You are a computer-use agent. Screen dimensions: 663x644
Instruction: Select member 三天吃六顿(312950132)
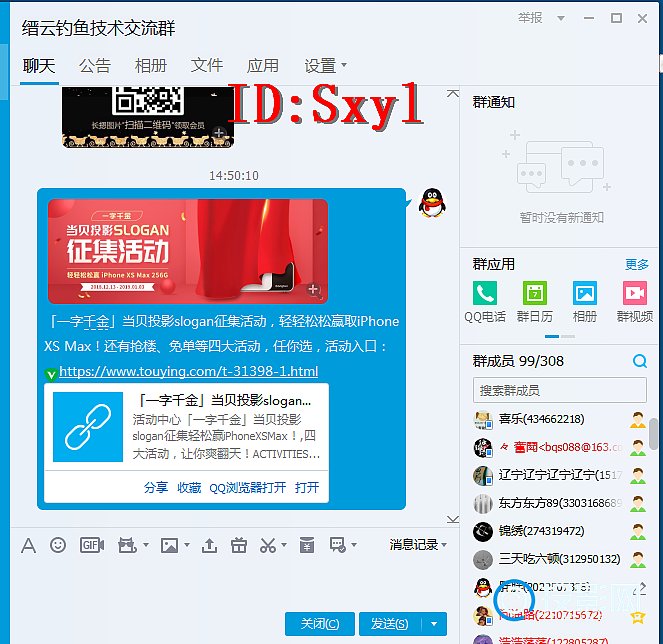point(559,559)
